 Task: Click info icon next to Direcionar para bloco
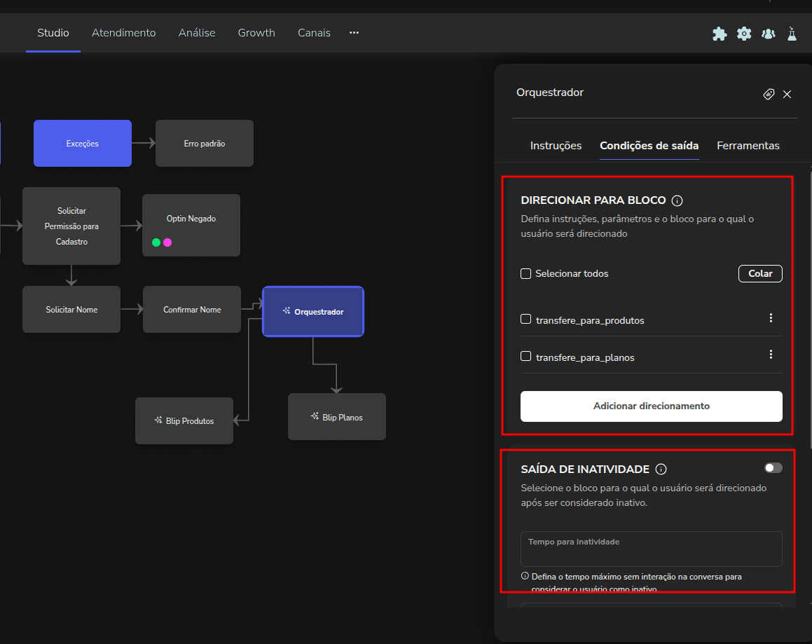[x=677, y=201]
